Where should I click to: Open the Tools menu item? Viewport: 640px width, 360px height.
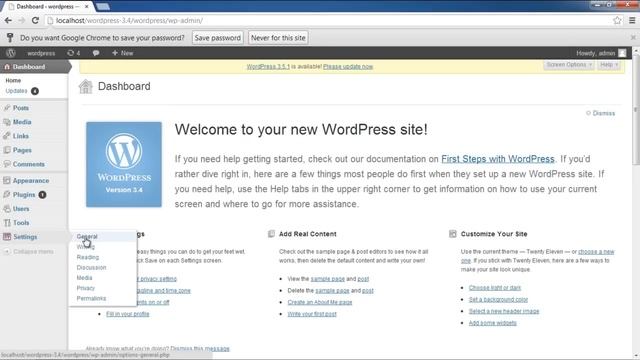tap(21, 223)
